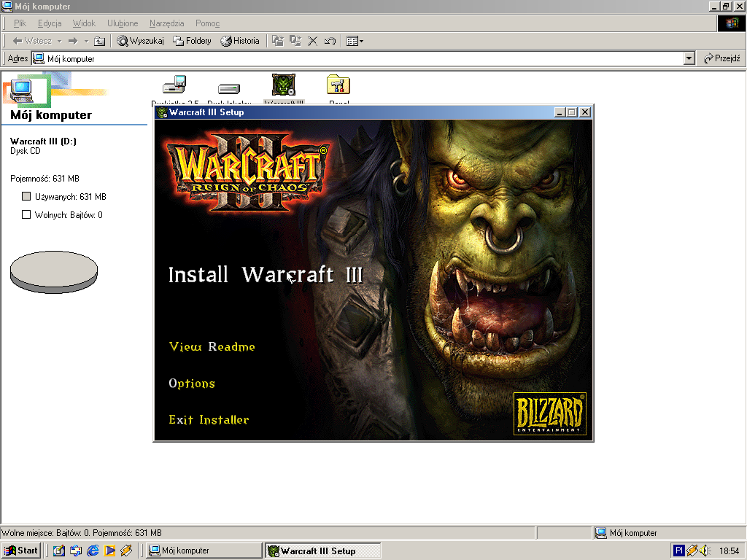Click the Windows logo throbber in menu bar
This screenshot has width=747, height=560.
731,23
